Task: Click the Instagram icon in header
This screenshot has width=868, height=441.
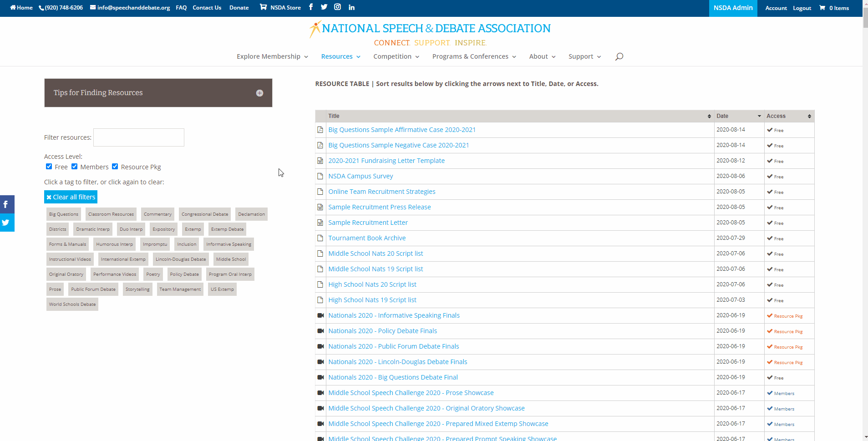Action: [337, 7]
